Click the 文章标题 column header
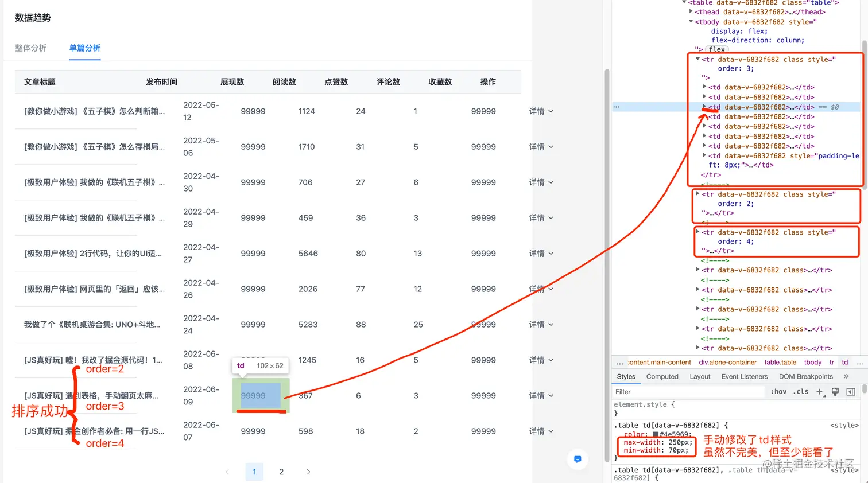 tap(40, 82)
